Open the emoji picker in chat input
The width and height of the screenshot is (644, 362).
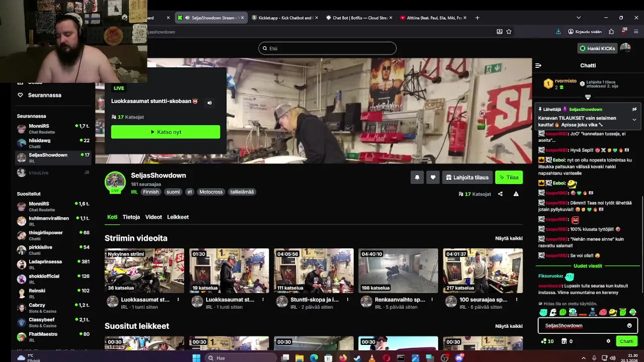coord(629,326)
